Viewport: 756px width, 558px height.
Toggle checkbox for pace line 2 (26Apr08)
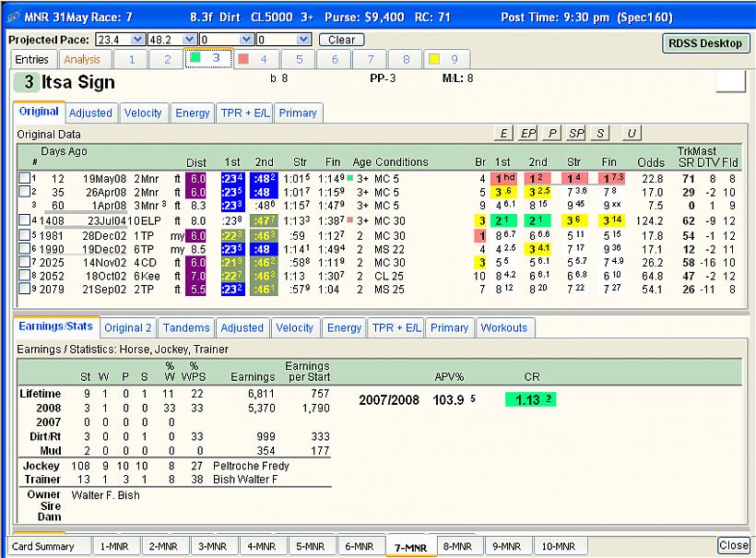(x=24, y=192)
